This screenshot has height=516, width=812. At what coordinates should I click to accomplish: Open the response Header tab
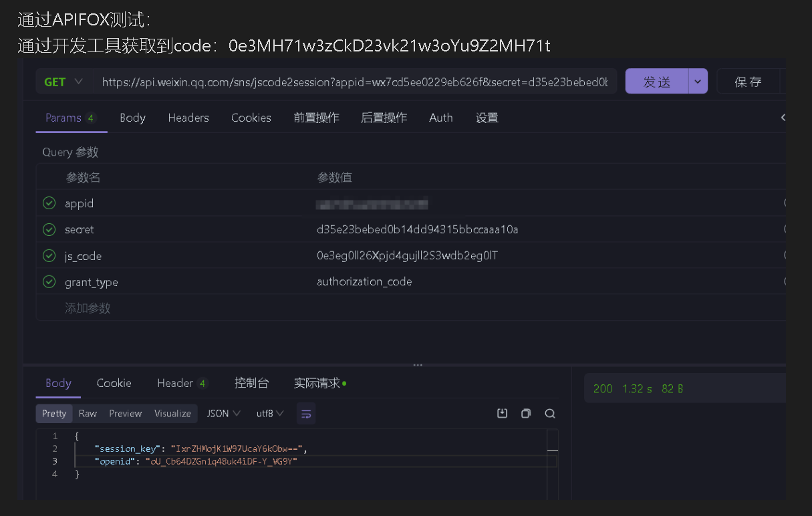182,383
